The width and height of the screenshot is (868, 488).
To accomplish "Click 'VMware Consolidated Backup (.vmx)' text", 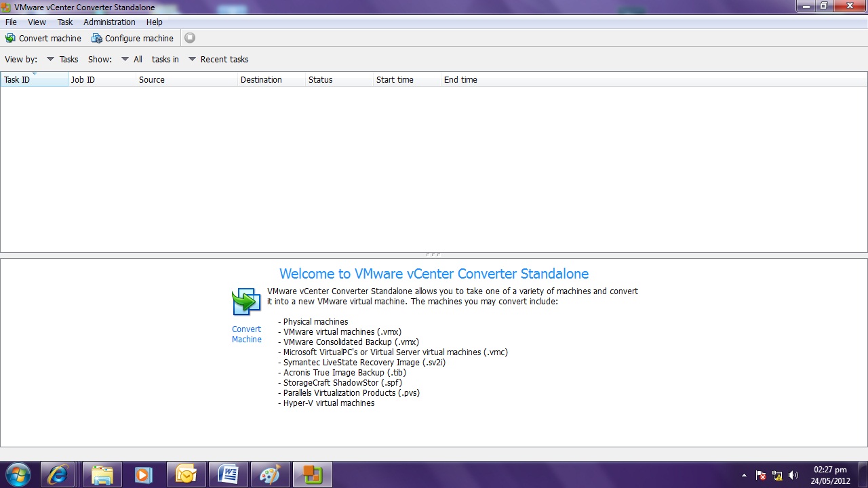I will (x=351, y=342).
